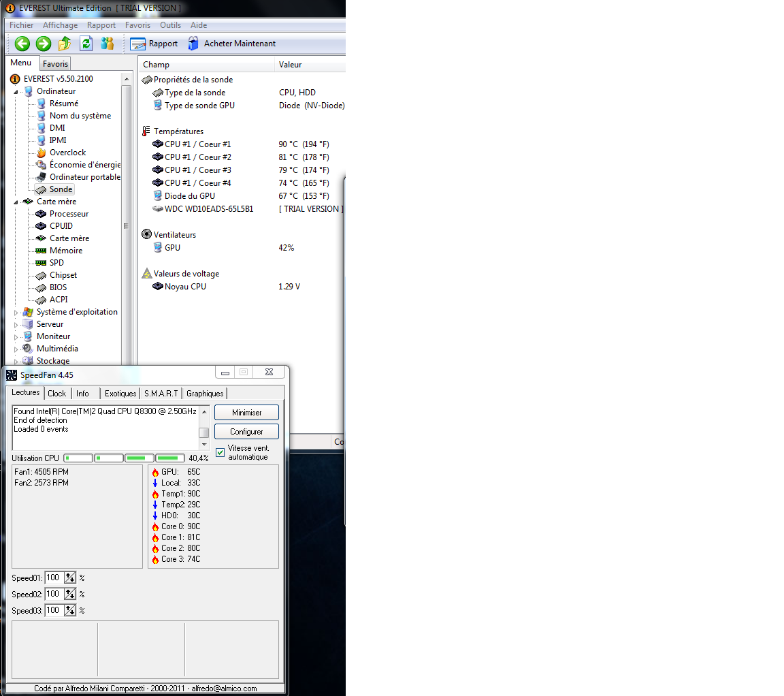
Task: Expand the Serveur tree node
Action: pyautogui.click(x=16, y=325)
